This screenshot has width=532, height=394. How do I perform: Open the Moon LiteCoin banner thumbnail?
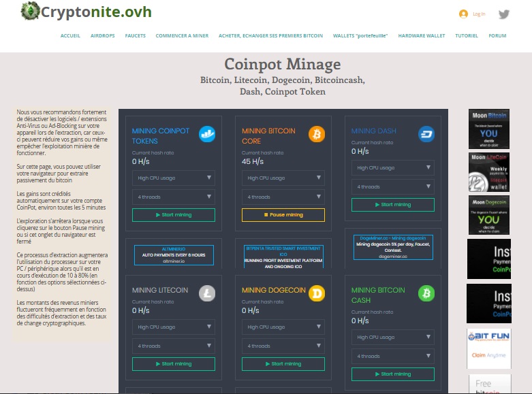coord(489,172)
